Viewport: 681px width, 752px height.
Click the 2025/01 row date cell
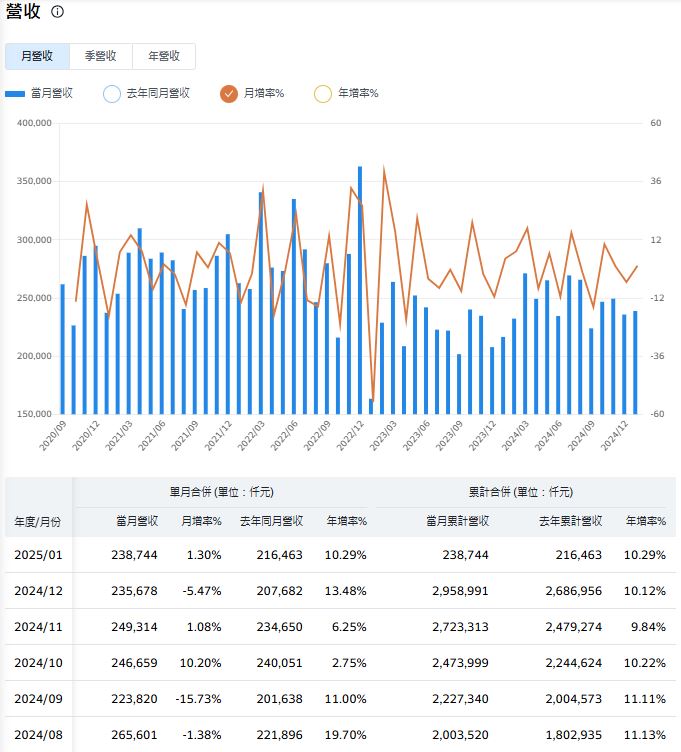coord(38,555)
